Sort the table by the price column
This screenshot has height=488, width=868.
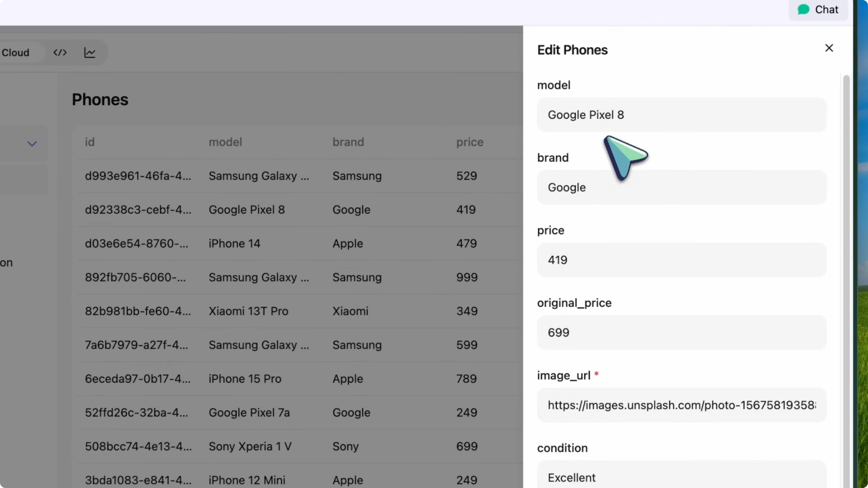pos(469,142)
